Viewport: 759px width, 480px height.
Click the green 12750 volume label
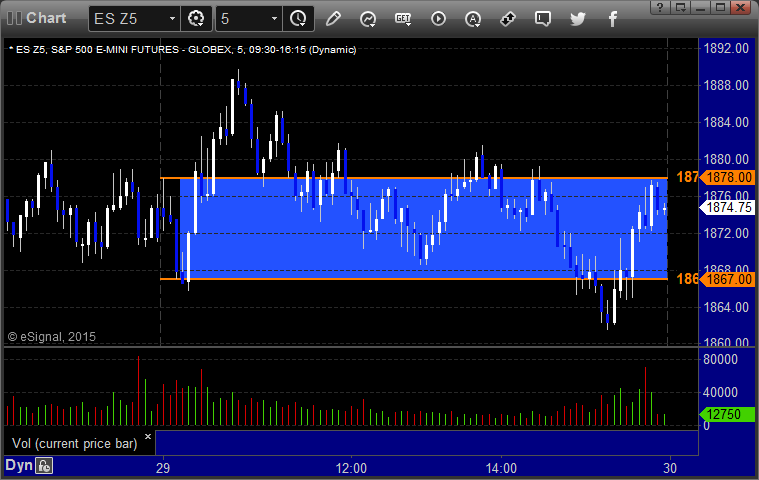[728, 414]
